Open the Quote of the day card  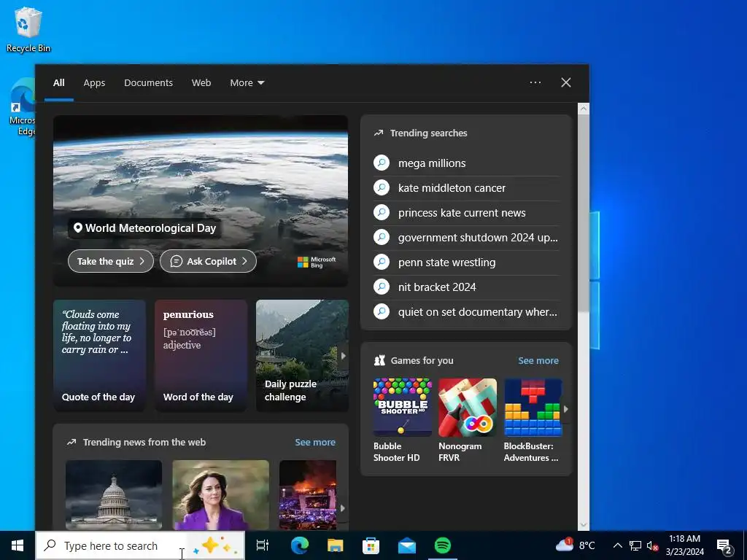pos(99,355)
